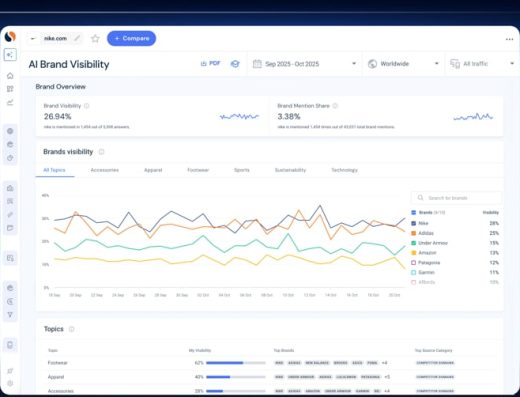The image size is (520, 397).
Task: Export the report with the PDF button
Action: [210, 63]
